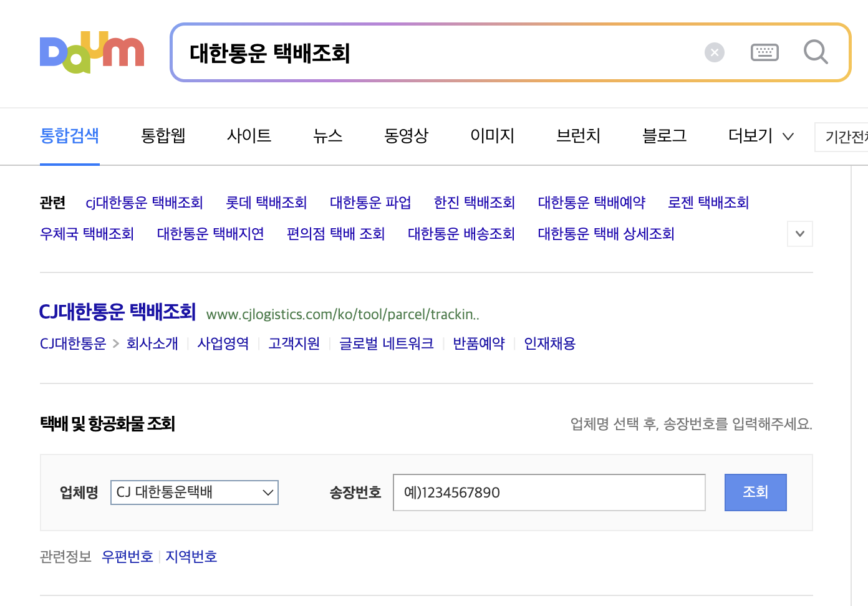Click the blue 조회 button
Image resolution: width=868 pixels, height=606 pixels.
pos(756,493)
